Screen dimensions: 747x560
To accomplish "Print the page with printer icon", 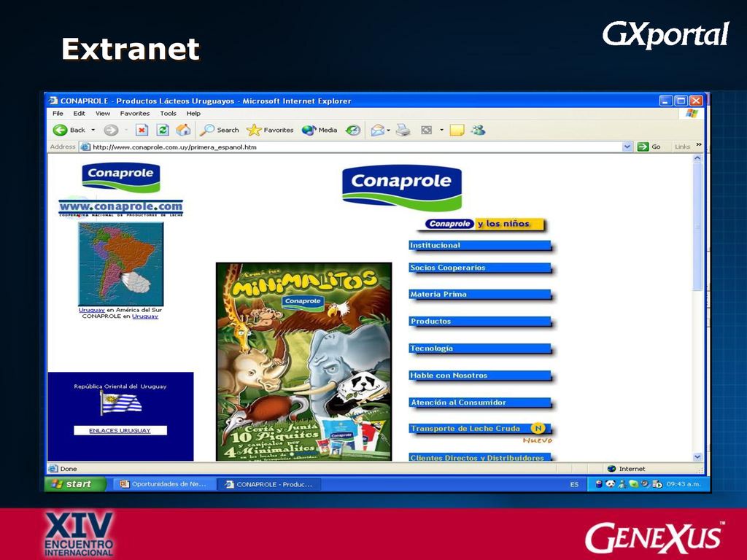I will [x=403, y=130].
